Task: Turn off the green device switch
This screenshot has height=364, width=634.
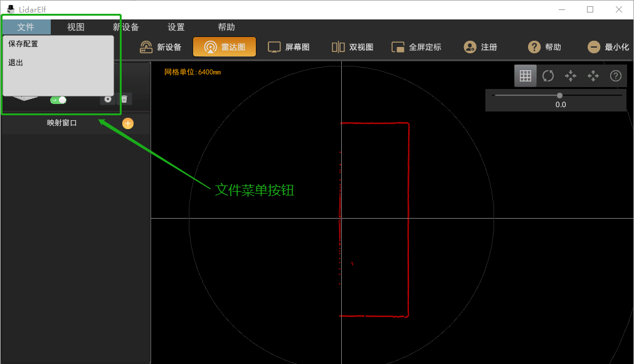Action: tap(58, 100)
